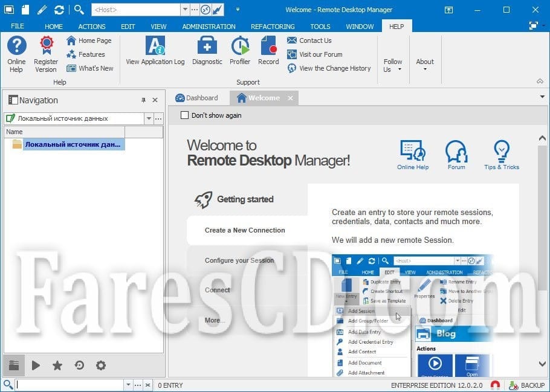Expand data source dropdown in Navigation
Screen dimensions: 550x392
click(149, 118)
